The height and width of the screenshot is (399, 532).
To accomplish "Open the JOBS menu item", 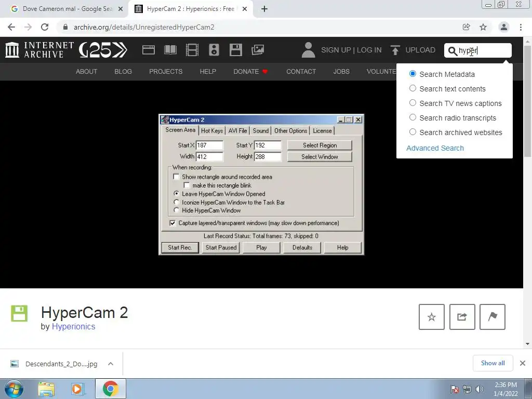I will tap(341, 72).
